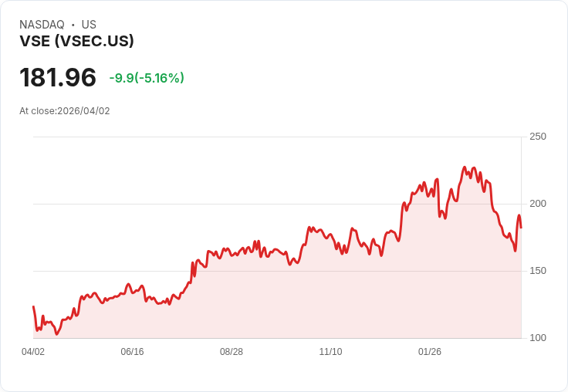The image size is (568, 392).
Task: Click the 181.96 current price
Action: pos(58,78)
